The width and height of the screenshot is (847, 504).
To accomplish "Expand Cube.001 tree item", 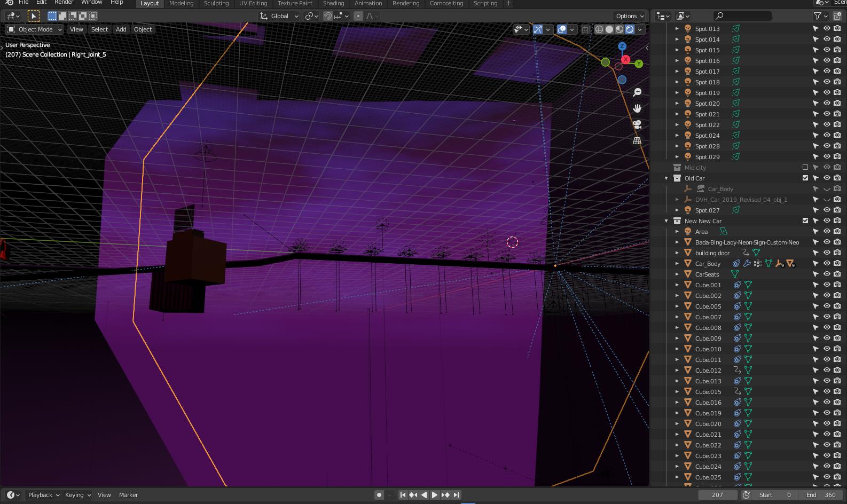I will pos(677,285).
